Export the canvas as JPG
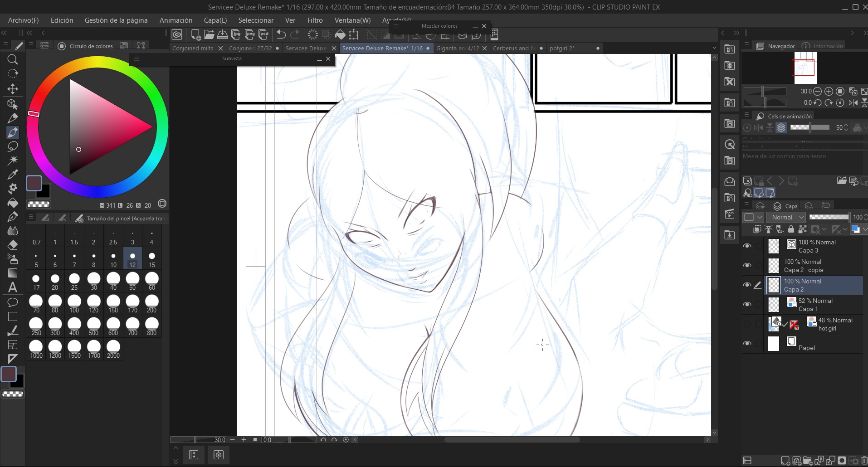 coord(236,34)
